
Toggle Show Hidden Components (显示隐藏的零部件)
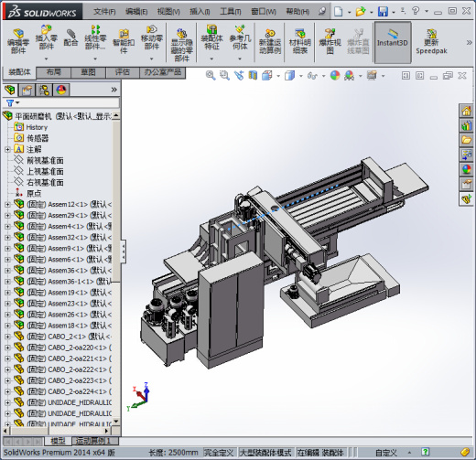coord(181,45)
